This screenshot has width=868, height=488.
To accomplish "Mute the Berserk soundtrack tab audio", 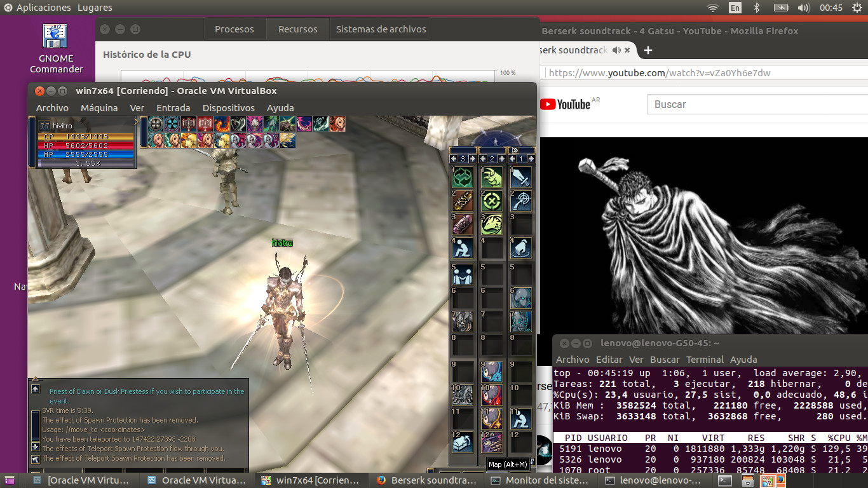I will coord(616,50).
